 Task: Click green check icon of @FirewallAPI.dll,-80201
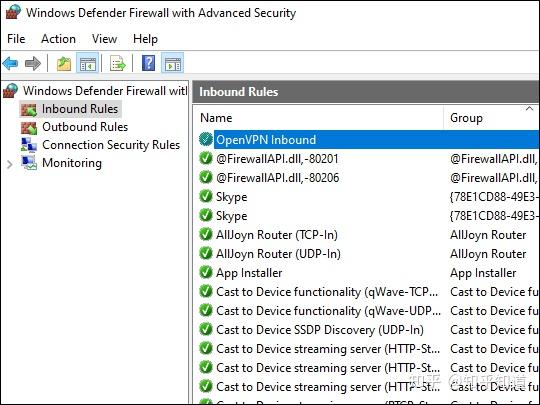click(x=206, y=158)
